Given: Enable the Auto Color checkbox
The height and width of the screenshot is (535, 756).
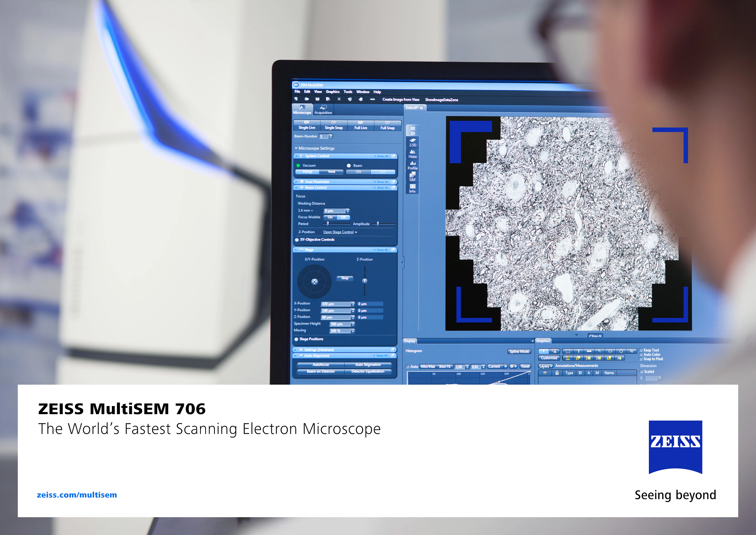Looking at the screenshot, I should tap(641, 355).
